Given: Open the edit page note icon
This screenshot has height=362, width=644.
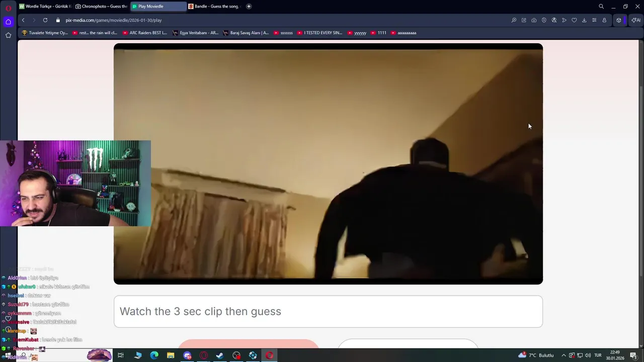Looking at the screenshot, I should click(524, 20).
